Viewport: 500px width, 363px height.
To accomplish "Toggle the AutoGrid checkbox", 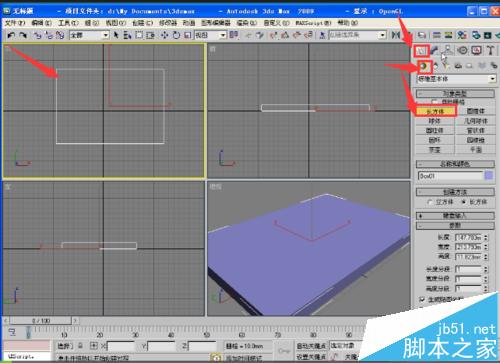I will point(434,101).
